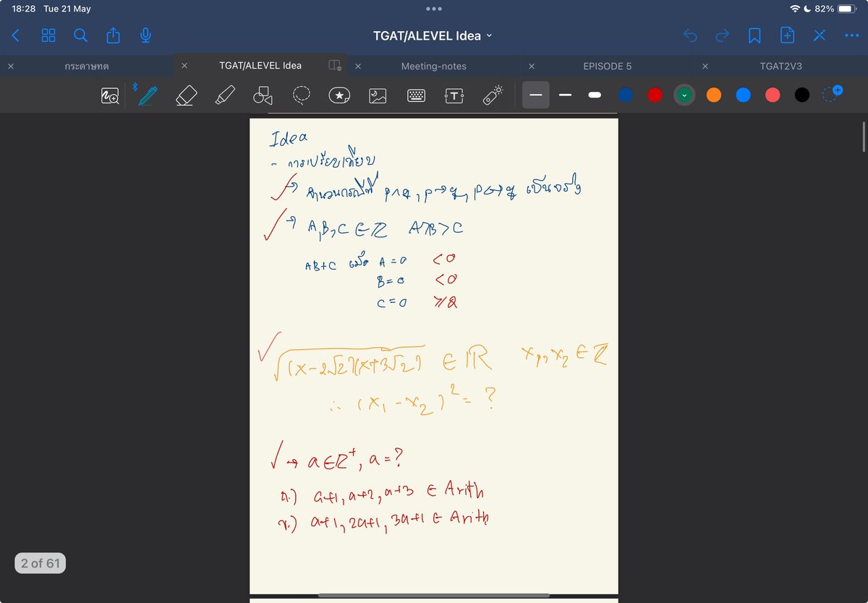Switch to the TGAT2V3 tab

[781, 66]
